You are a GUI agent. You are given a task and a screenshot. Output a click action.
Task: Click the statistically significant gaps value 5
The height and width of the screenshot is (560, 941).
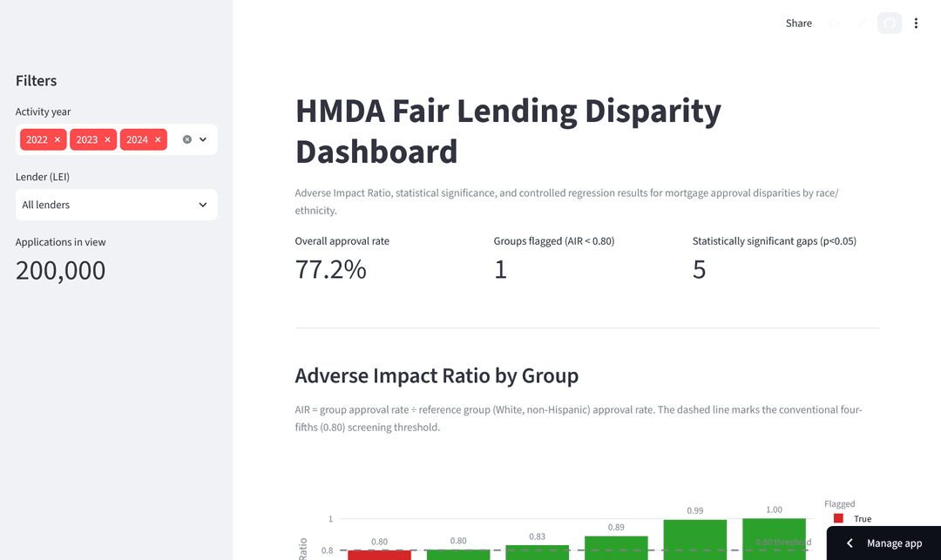[699, 269]
